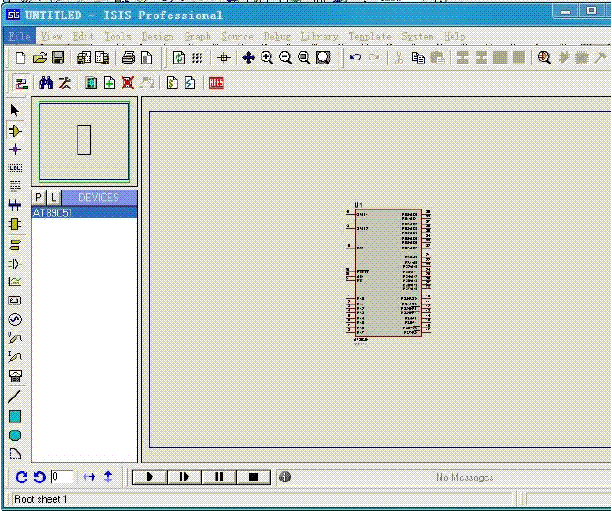Click the binoculars search icon
The width and height of the screenshot is (612, 511).
(46, 83)
